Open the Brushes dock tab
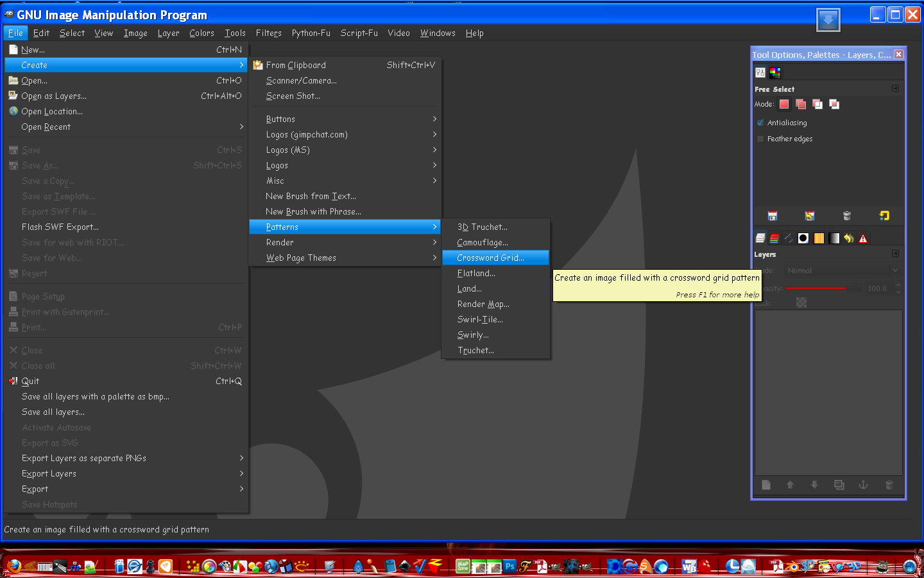The width and height of the screenshot is (924, 578). coord(803,238)
